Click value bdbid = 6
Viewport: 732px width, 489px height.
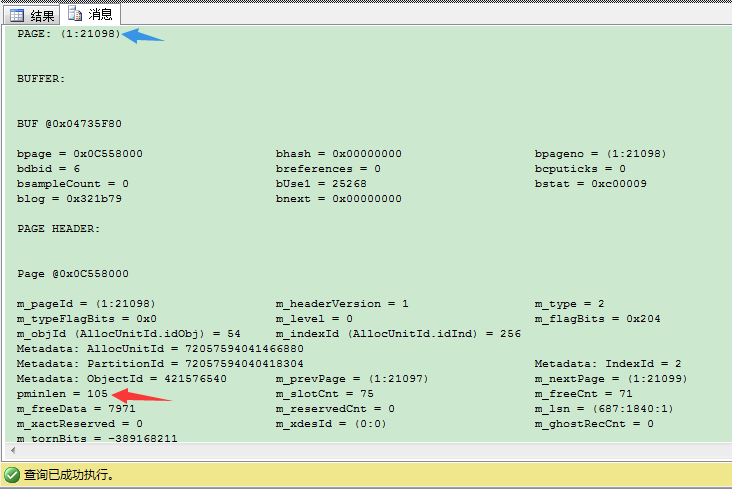[49, 169]
